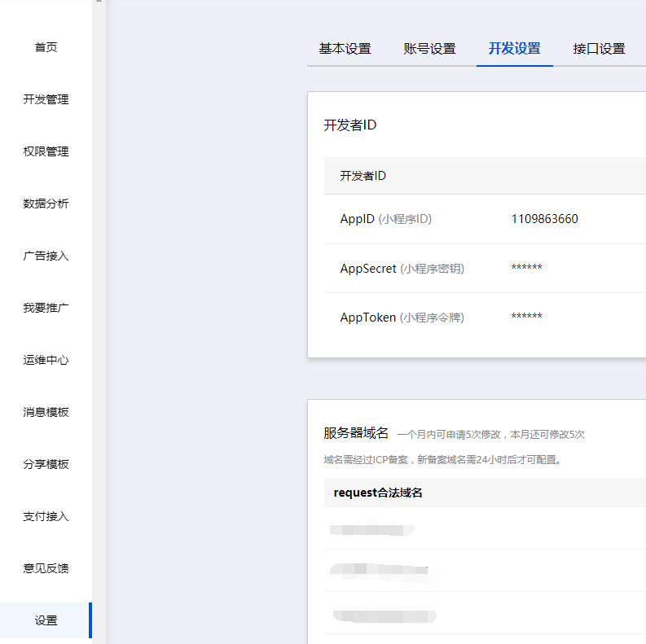Open the 首页 sidebar item
The width and height of the screenshot is (646, 644).
click(46, 47)
